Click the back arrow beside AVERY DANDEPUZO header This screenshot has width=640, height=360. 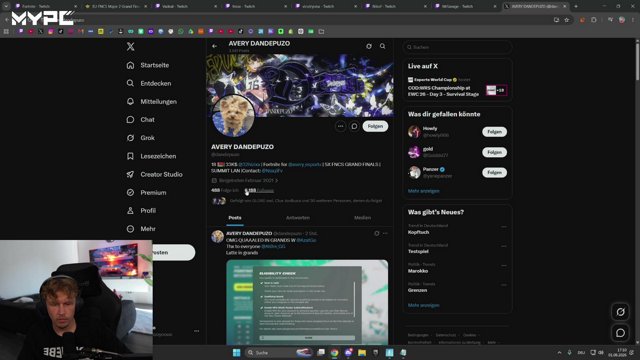[x=215, y=46]
